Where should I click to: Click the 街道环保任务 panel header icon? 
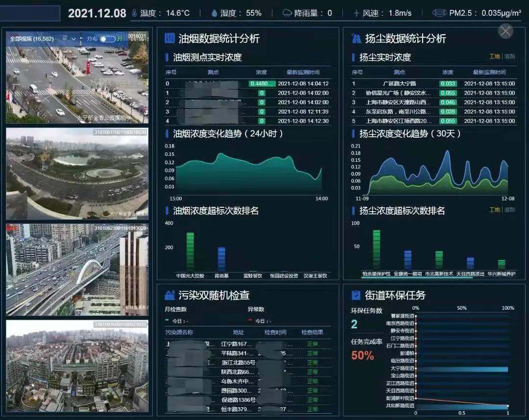pos(355,295)
